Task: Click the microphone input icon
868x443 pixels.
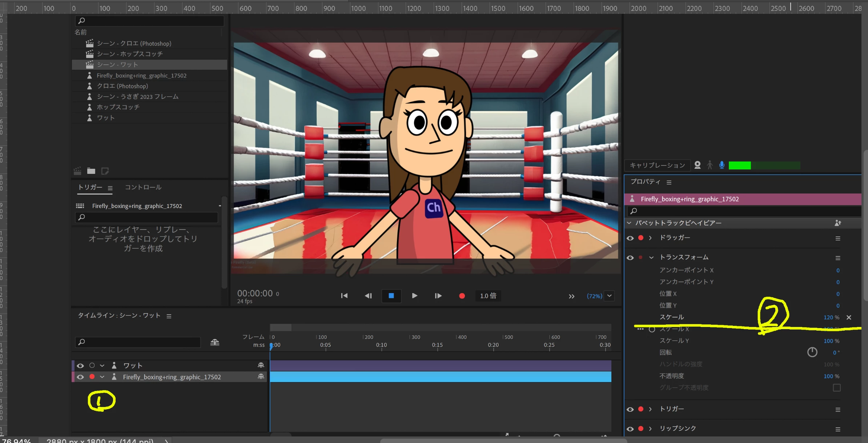Action: 722,165
